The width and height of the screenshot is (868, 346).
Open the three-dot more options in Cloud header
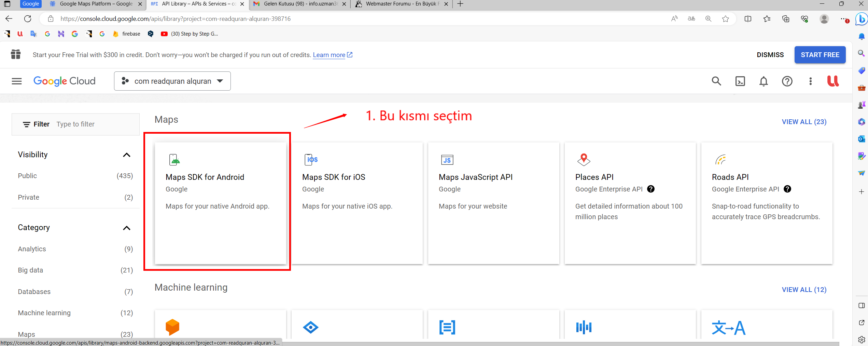(810, 81)
